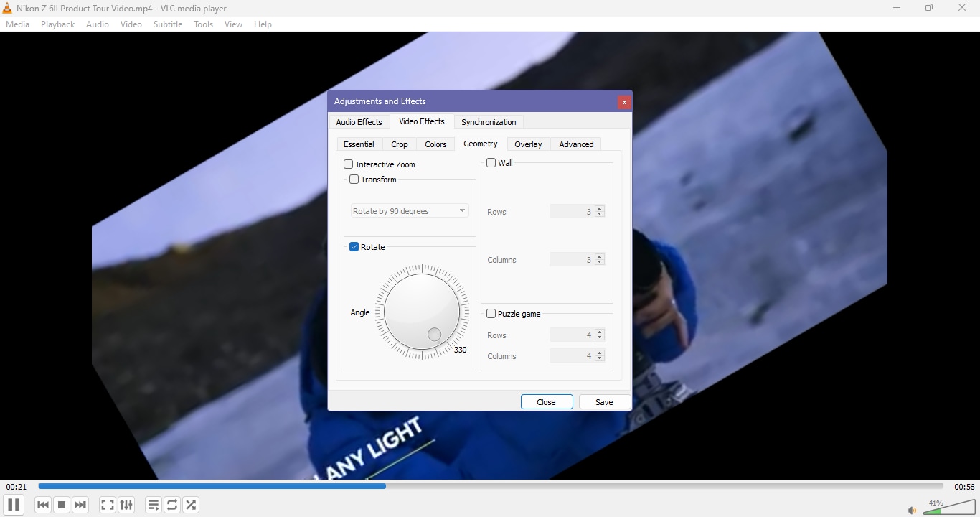The image size is (980, 517).
Task: Click the wall columns value field
Action: point(573,260)
